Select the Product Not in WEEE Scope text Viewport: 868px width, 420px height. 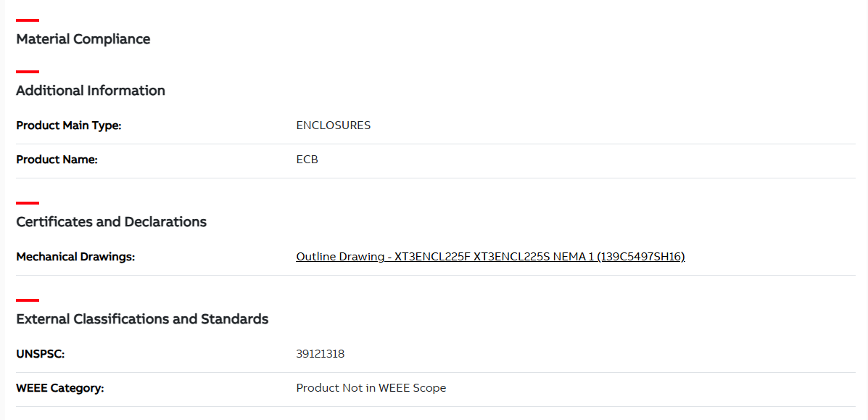[371, 388]
